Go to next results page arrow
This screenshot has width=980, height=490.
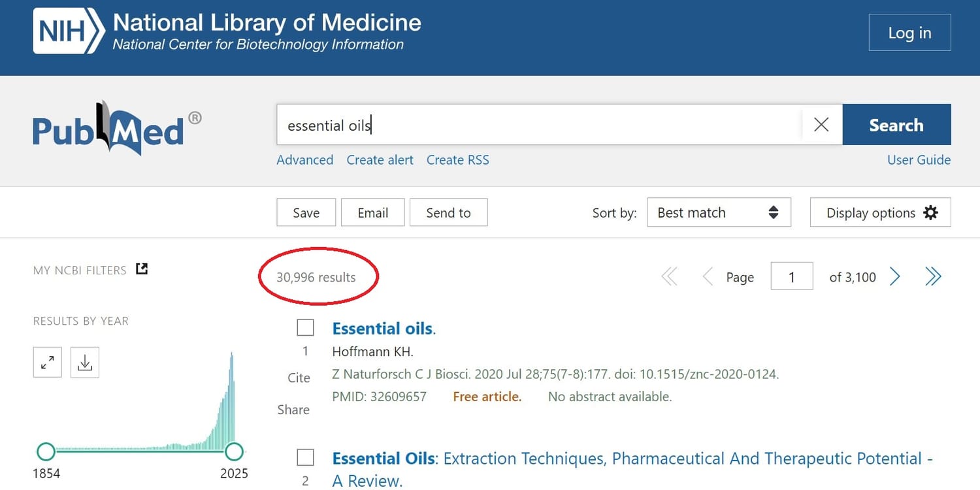point(895,277)
